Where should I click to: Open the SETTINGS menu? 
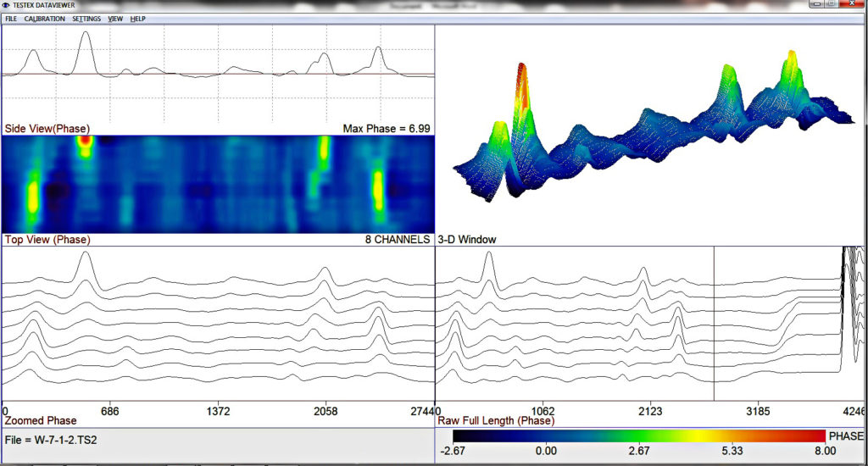pyautogui.click(x=86, y=19)
